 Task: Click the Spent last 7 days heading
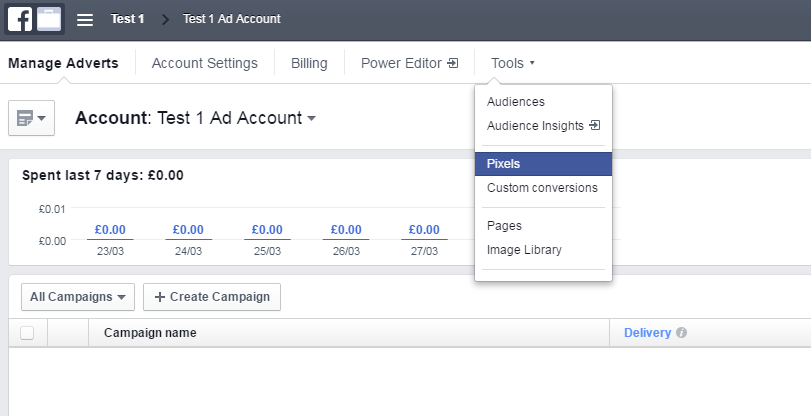coord(102,175)
